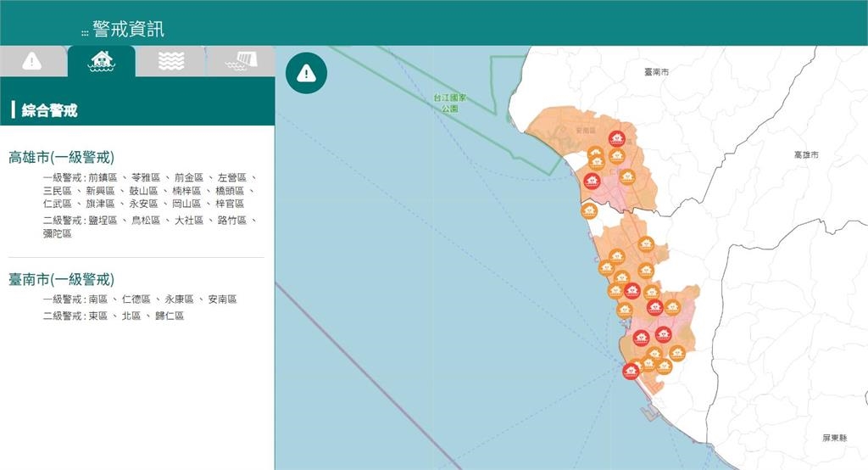Click 三民區 district name
Image resolution: width=868 pixels, height=470 pixels.
pyautogui.click(x=58, y=191)
